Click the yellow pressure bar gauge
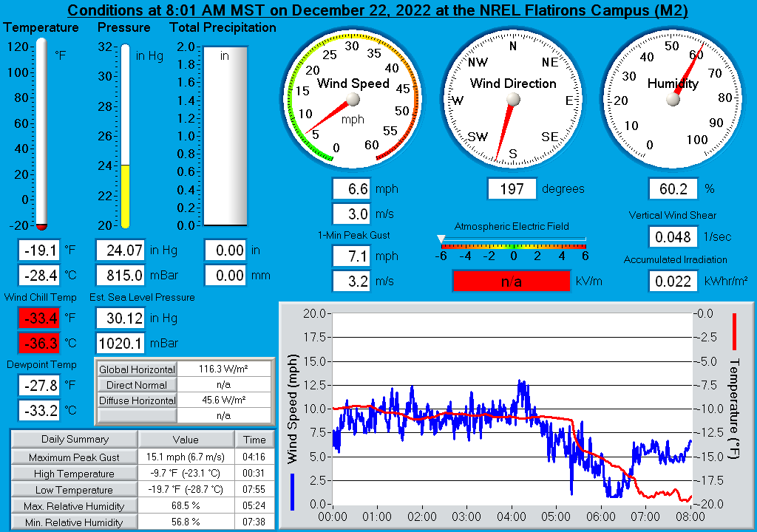The width and height of the screenshot is (757, 532). 125,136
